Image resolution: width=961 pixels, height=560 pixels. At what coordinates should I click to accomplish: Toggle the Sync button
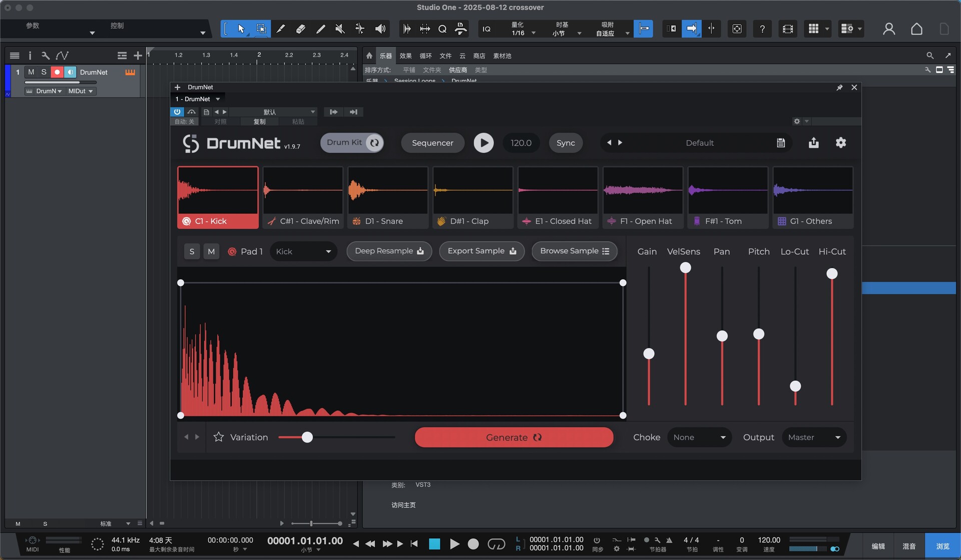pyautogui.click(x=566, y=143)
